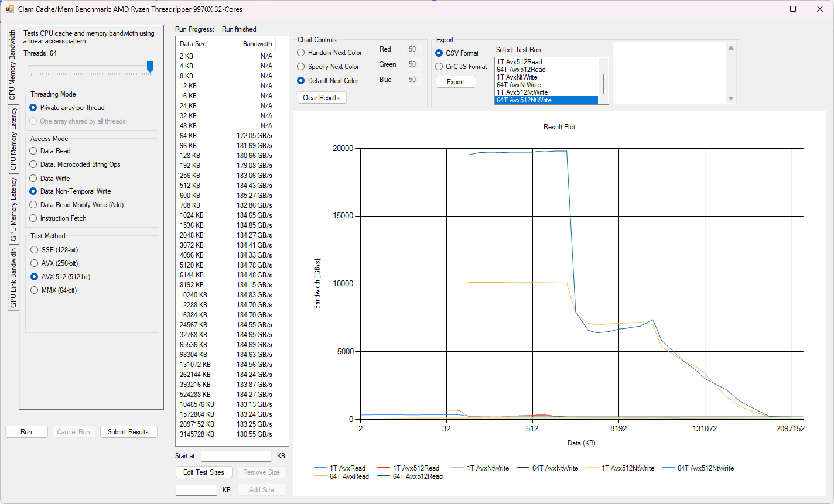Screen dimensions: 834x504
Task: Open the GPU Memory Latency tab
Action: click(13, 210)
